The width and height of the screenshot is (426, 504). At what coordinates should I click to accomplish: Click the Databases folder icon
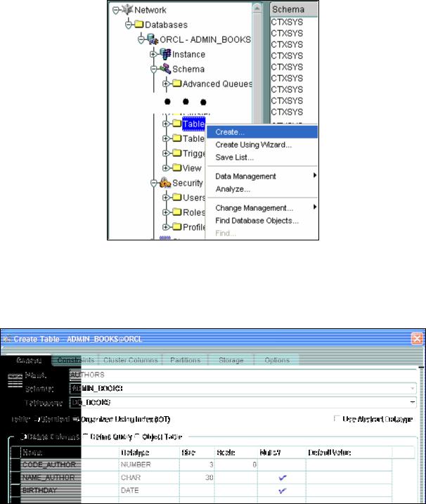point(139,24)
